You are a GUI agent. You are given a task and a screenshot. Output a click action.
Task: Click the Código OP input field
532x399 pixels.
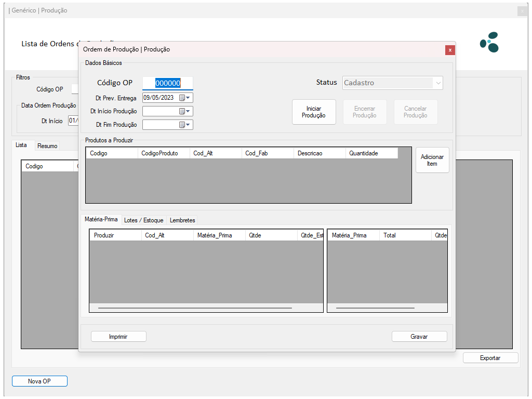[x=168, y=83]
